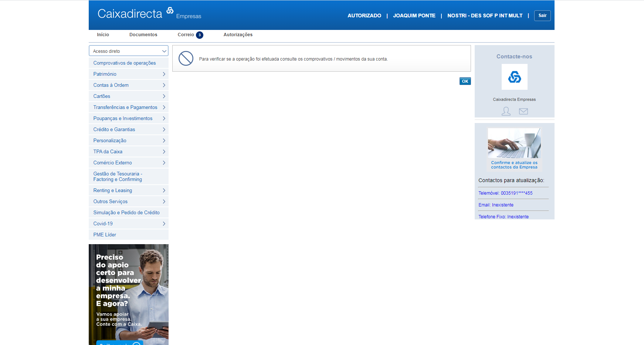
Task: Click the Caixa logo tile in Contacte-nos
Action: (x=514, y=77)
